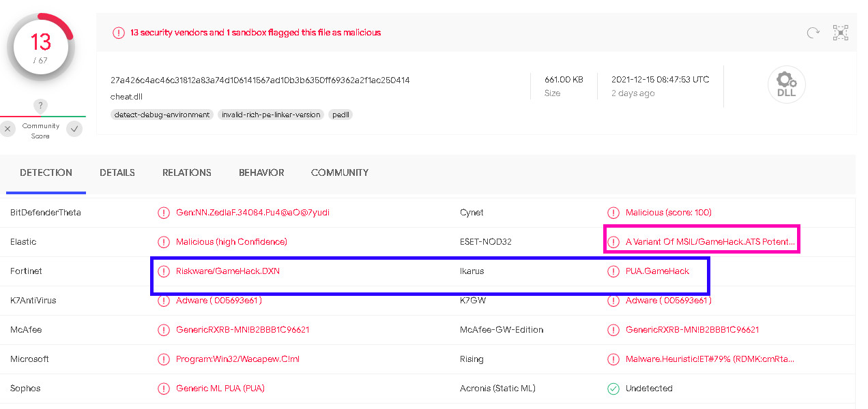The height and width of the screenshot is (409, 868).
Task: Click the Gen:NN.ZedlaF.34084 detection result
Action: [252, 213]
